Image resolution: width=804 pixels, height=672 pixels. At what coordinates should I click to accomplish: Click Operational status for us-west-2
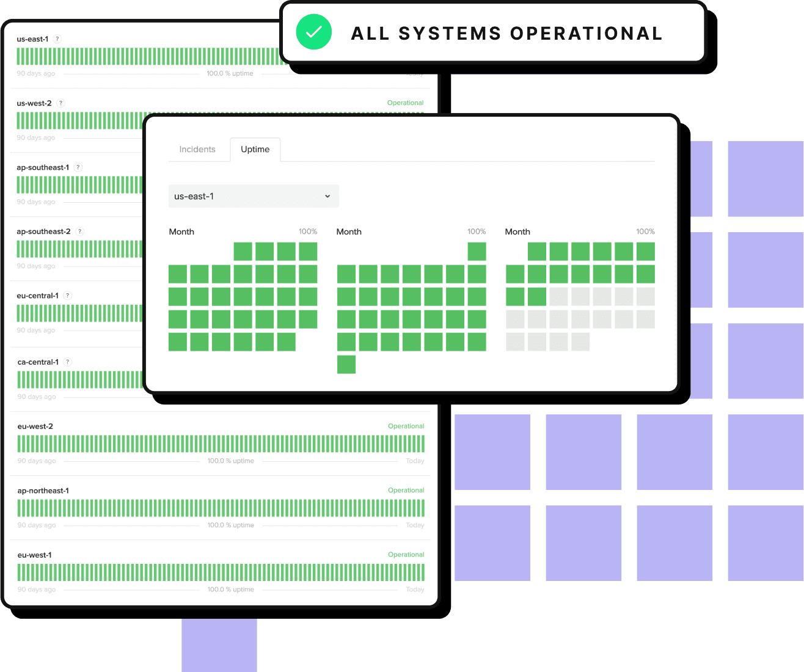[x=405, y=103]
